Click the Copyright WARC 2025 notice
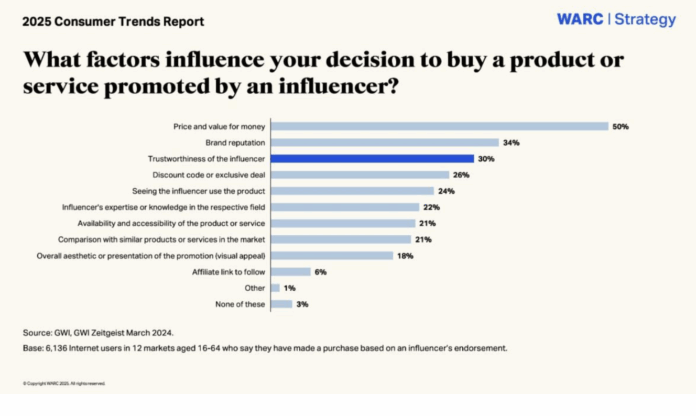The height and width of the screenshot is (416, 696). tap(63, 383)
